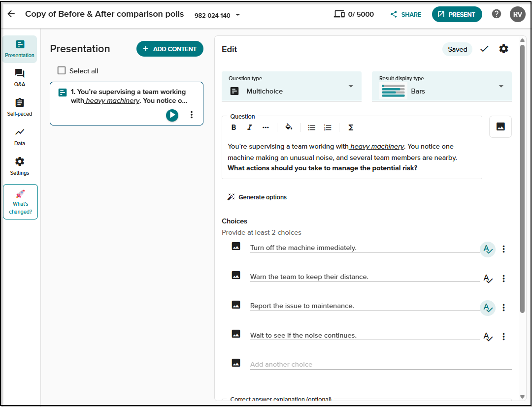This screenshot has height=407, width=532.
Task: Open the Settings sidebar section
Action: tap(20, 166)
